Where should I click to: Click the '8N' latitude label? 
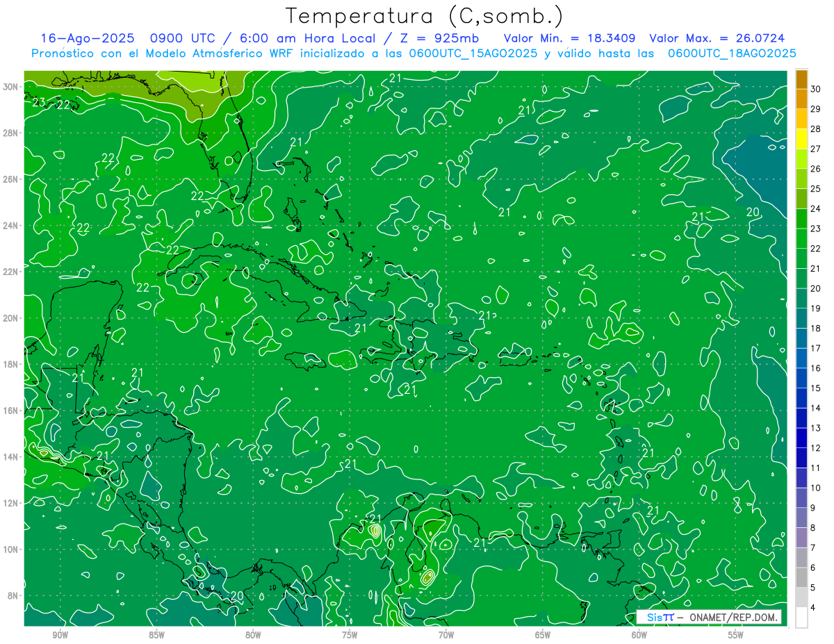point(14,595)
